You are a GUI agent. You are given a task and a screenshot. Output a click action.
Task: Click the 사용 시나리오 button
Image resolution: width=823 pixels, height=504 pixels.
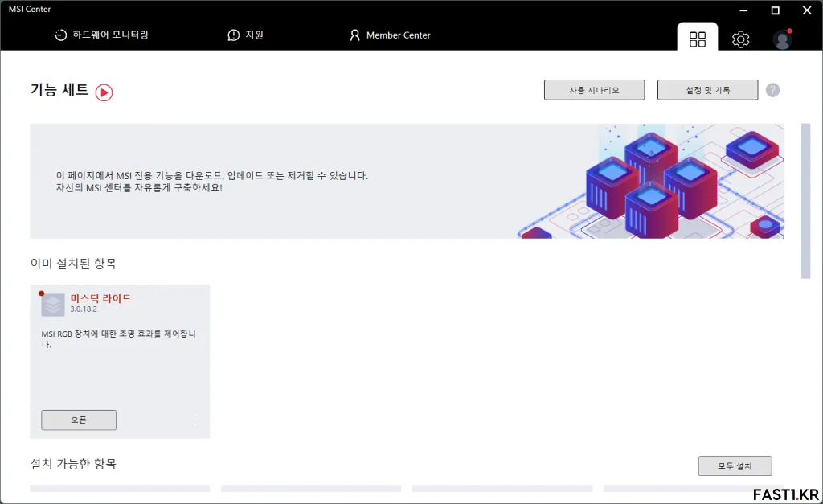point(594,90)
